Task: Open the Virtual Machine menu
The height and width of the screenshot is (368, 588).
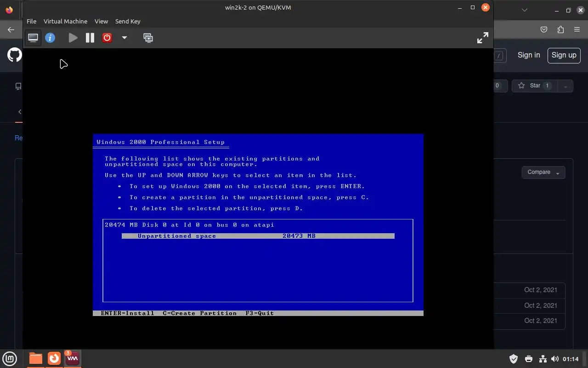Action: [x=65, y=21]
